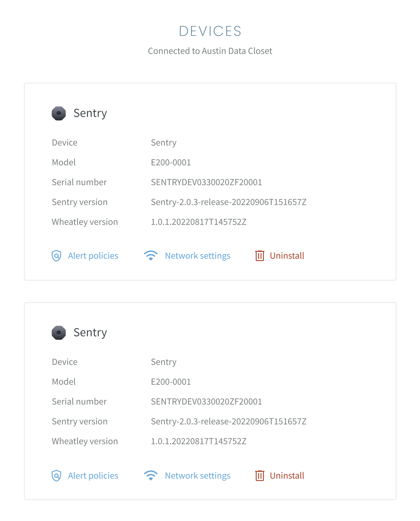Click the second card's model number E200-0001
Image resolution: width=420 pixels, height=521 pixels.
tap(171, 382)
